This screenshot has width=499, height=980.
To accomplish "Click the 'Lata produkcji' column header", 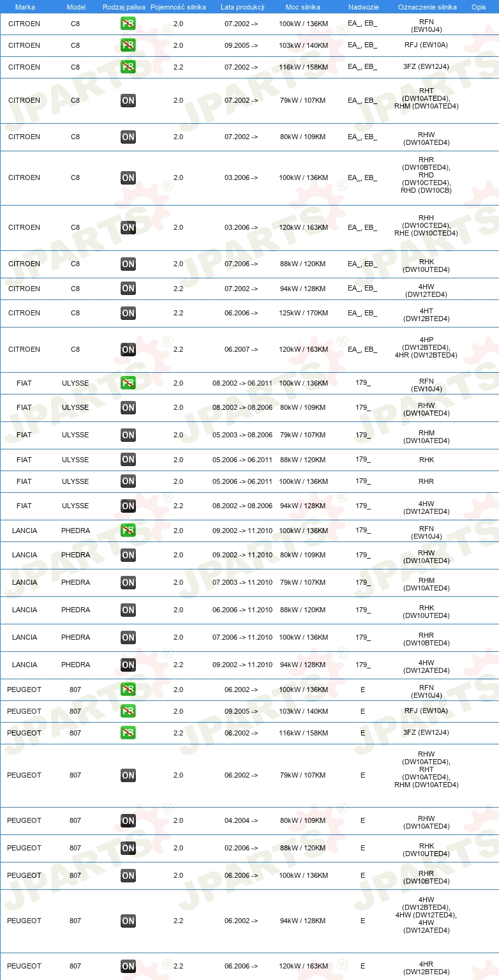I will 242,7.
